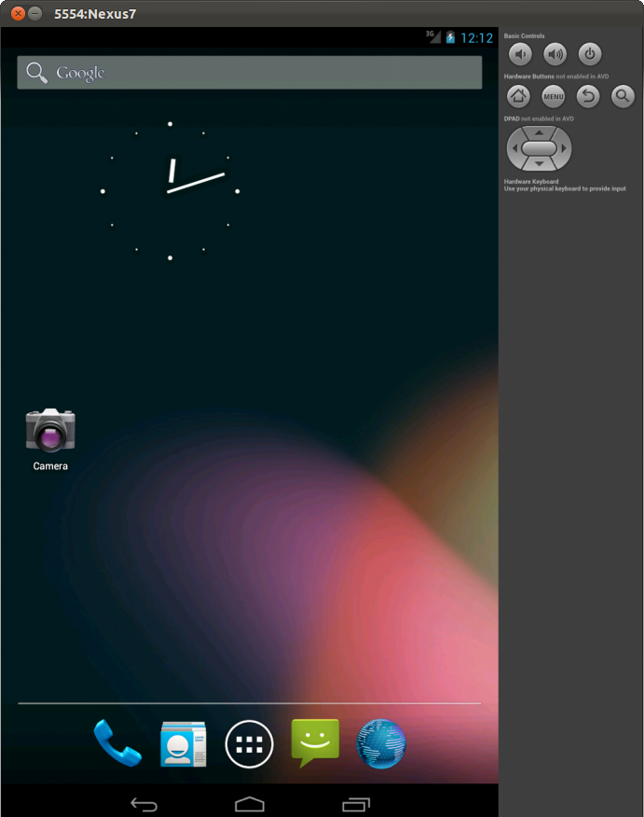The width and height of the screenshot is (644, 817).
Task: Click the hardware Search button
Action: click(x=623, y=96)
